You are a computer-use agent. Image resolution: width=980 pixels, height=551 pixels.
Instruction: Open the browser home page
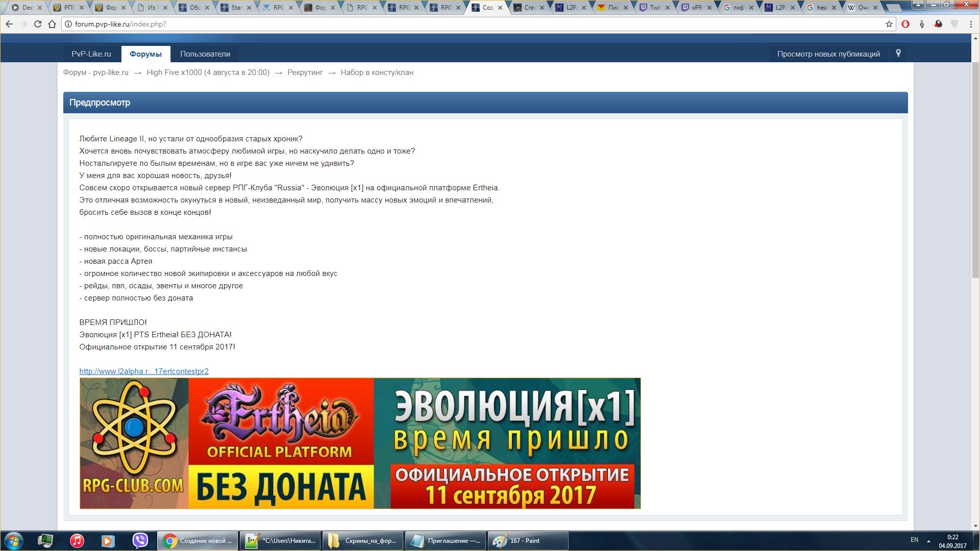click(x=52, y=24)
